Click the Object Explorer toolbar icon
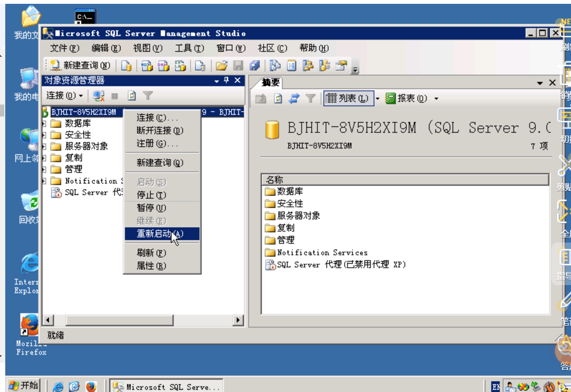This screenshot has height=392, width=571. (308, 65)
